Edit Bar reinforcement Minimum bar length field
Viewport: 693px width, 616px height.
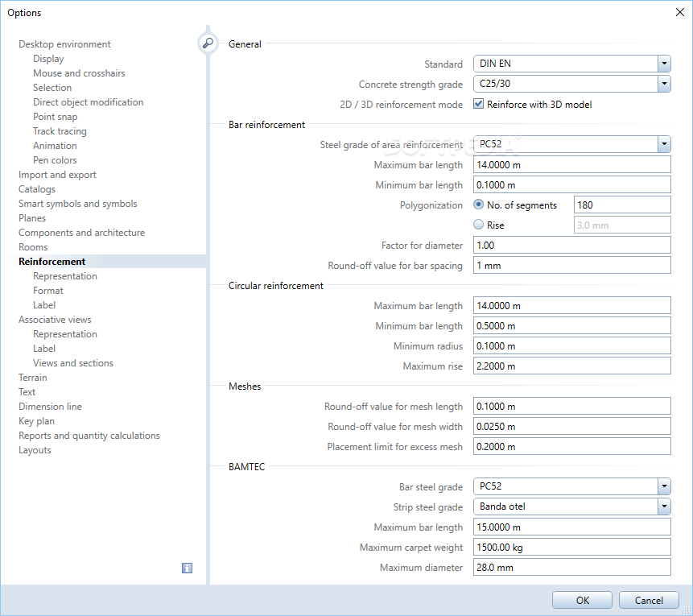(x=572, y=185)
